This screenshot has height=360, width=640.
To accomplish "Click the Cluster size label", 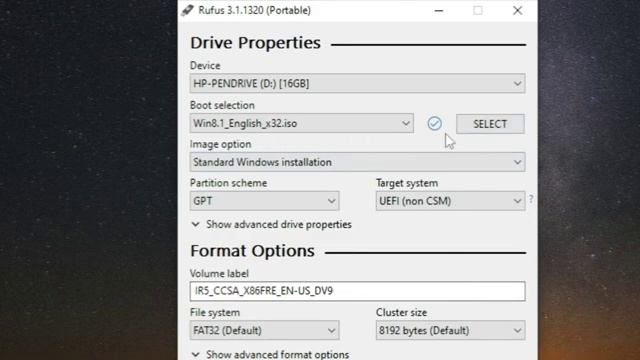I will (401, 312).
